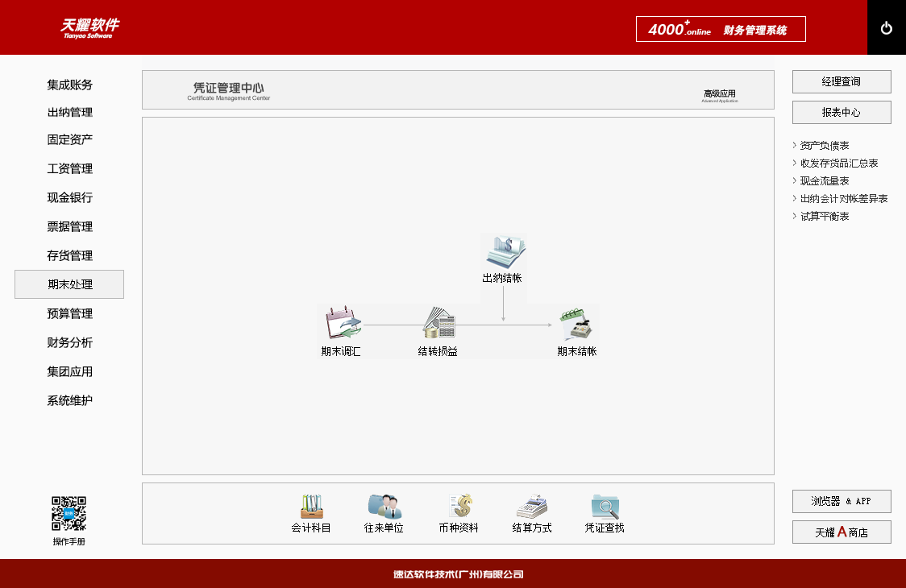Open the 凭证查找 search folder icon
This screenshot has height=588, width=906.
point(605,507)
